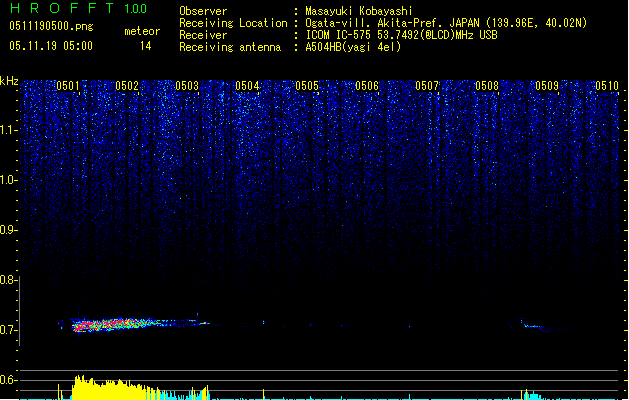This screenshot has width=629, height=400.
Task: Click the 0503 time marker
Action: 187,86
